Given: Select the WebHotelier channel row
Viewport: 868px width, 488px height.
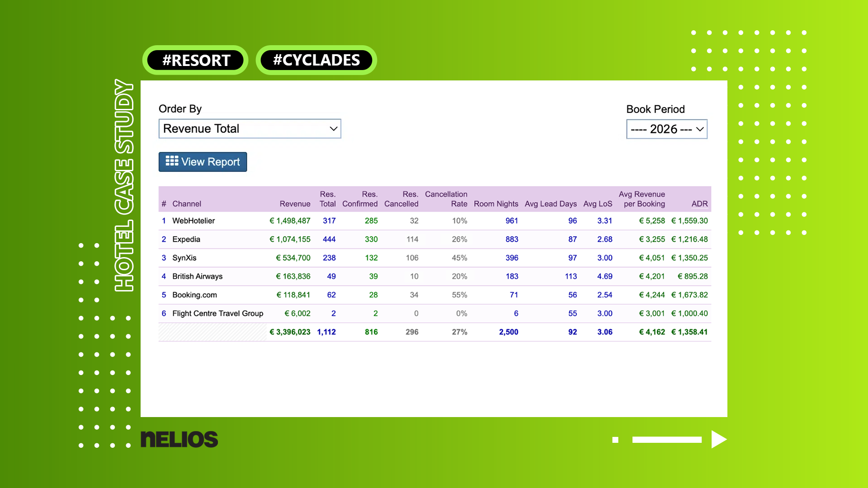Looking at the screenshot, I should click(x=434, y=221).
